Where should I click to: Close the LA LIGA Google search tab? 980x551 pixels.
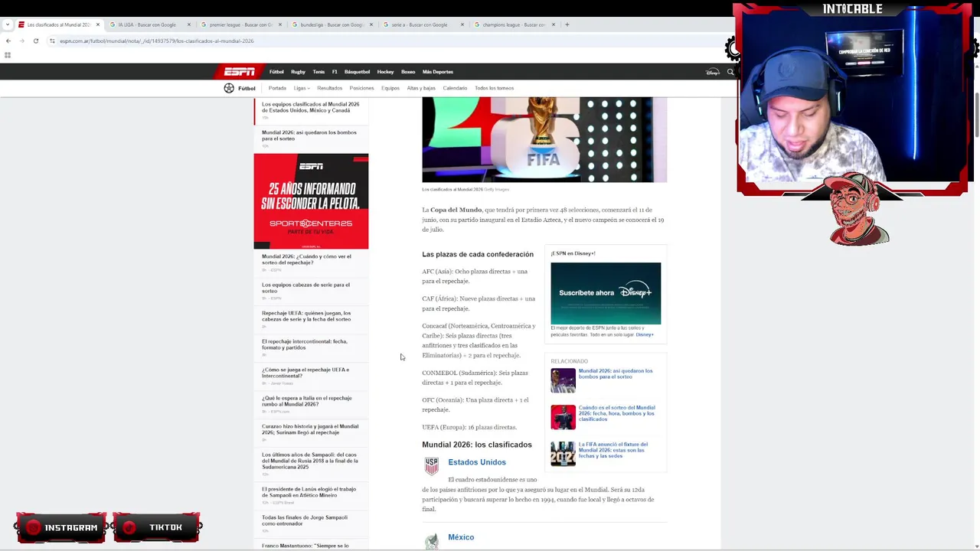pos(189,24)
